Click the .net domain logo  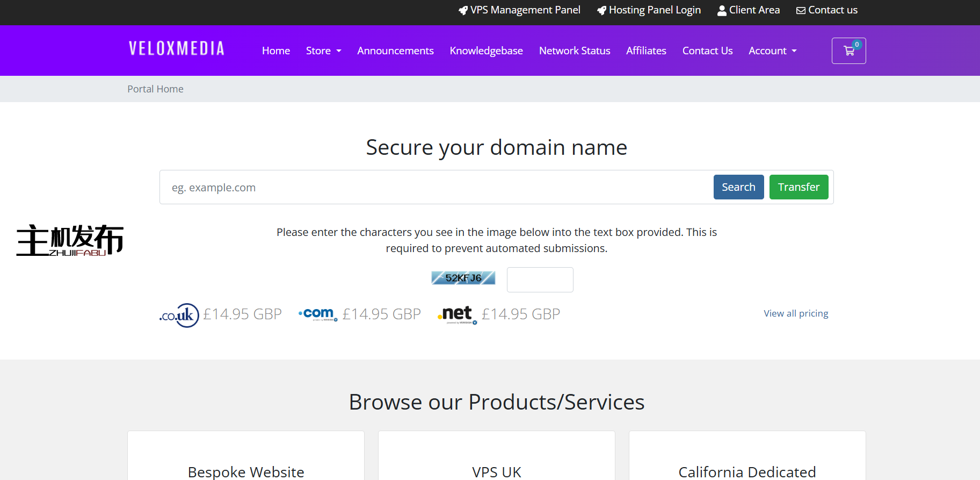click(x=458, y=314)
